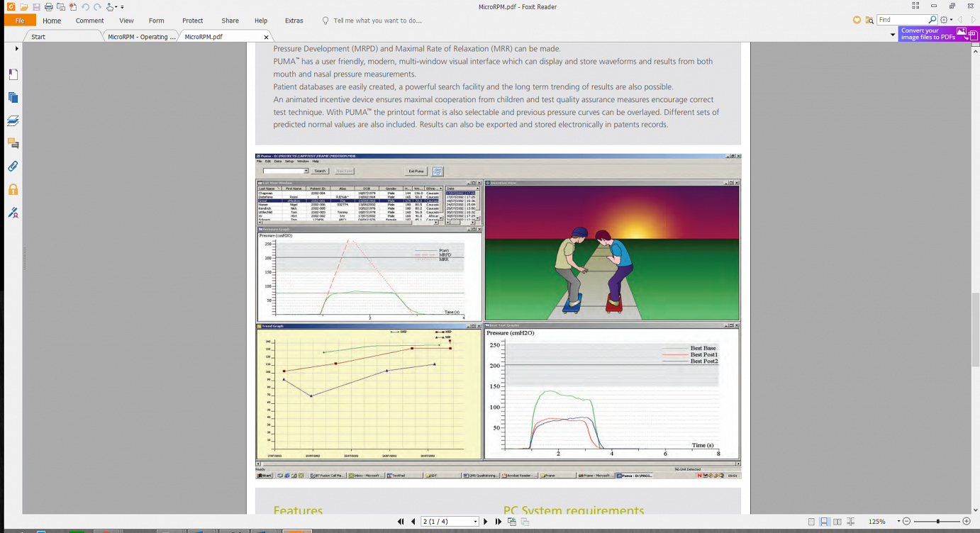Open the Attachments panel paperclip icon

[13, 167]
